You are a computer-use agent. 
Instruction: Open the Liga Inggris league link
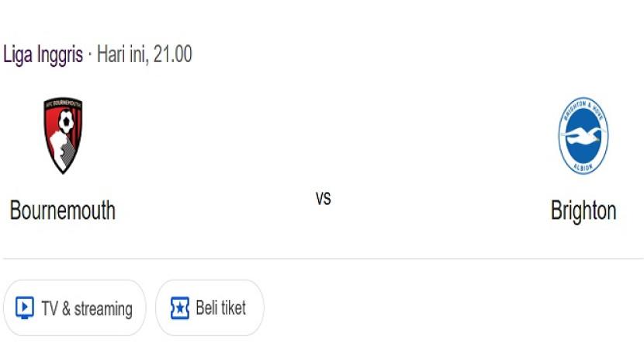point(43,55)
